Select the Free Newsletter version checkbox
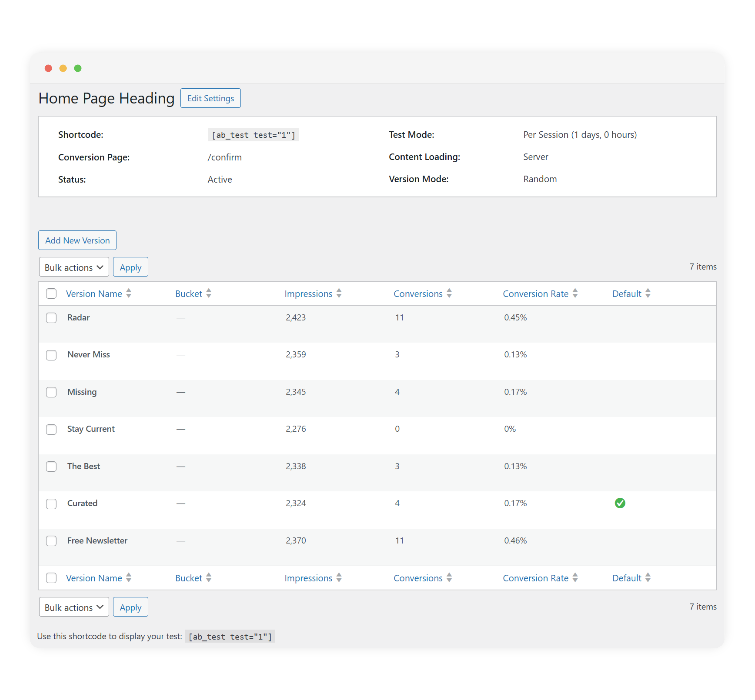The image size is (755, 700). click(51, 541)
